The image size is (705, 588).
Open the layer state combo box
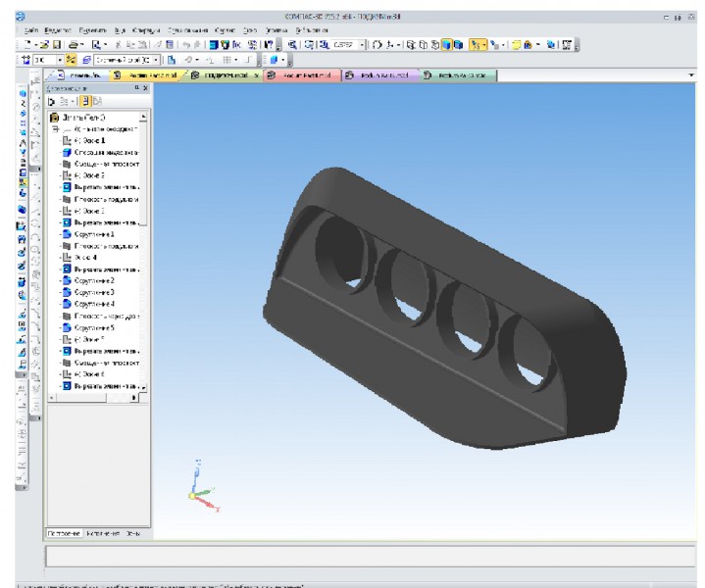pyautogui.click(x=127, y=60)
